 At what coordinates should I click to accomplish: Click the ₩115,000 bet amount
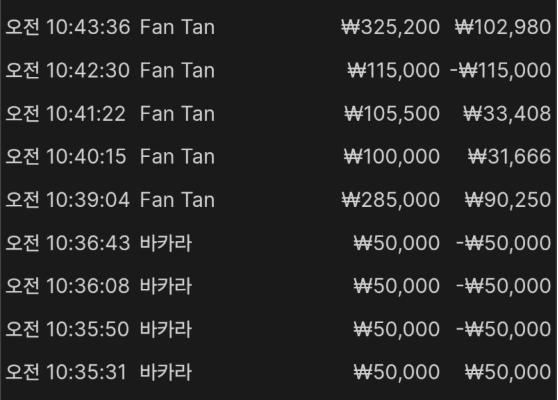point(394,70)
